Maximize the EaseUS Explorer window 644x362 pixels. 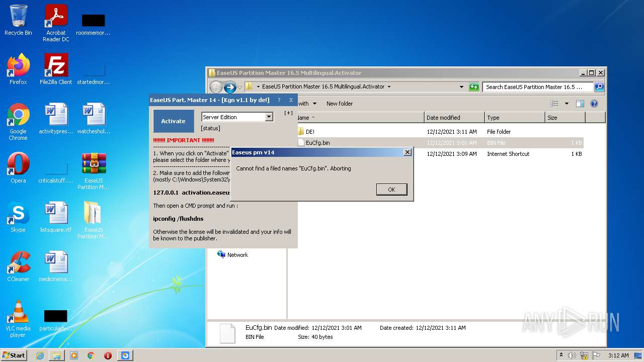592,73
